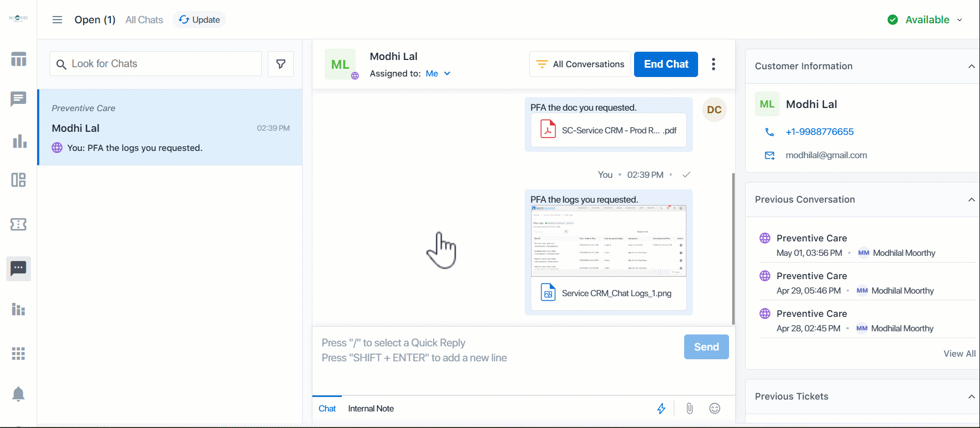Collapse the Previous Conversation panel

pyautogui.click(x=971, y=200)
